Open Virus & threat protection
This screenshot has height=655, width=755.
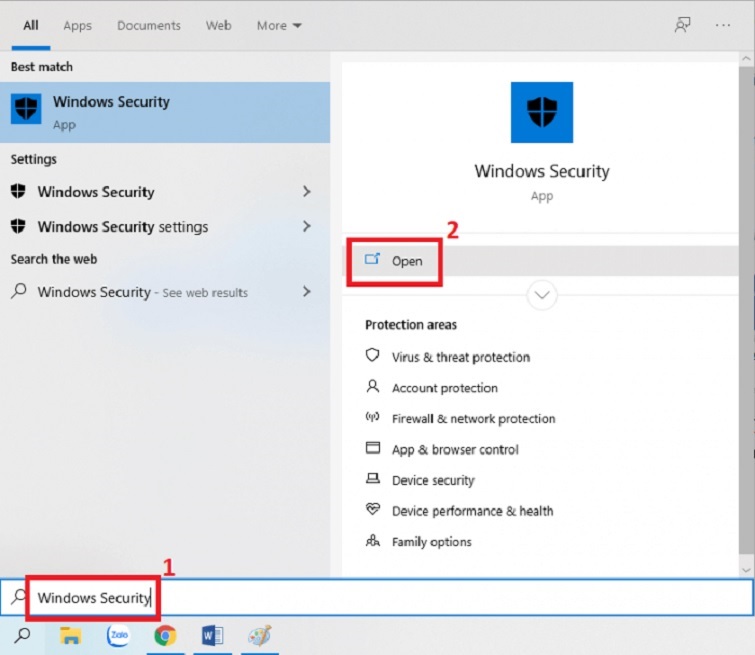(460, 357)
